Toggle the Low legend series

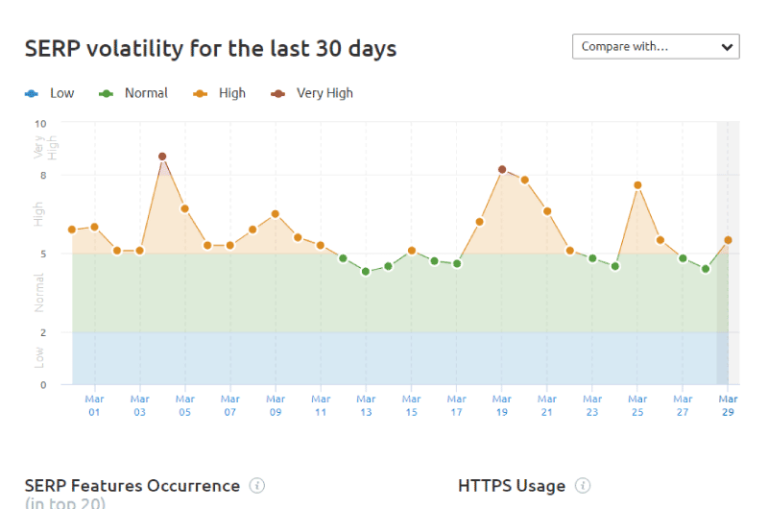pos(50,93)
